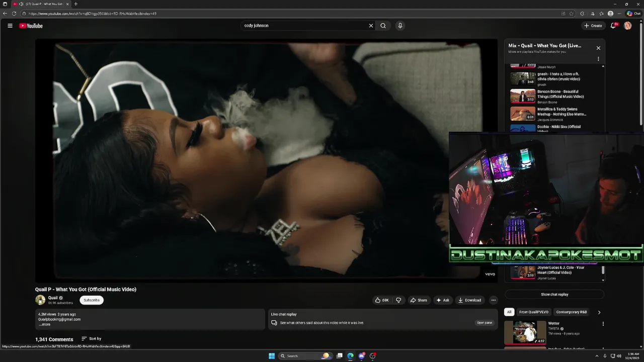644x362 pixels.
Task: Clear the search box text
Action: pos(371,26)
